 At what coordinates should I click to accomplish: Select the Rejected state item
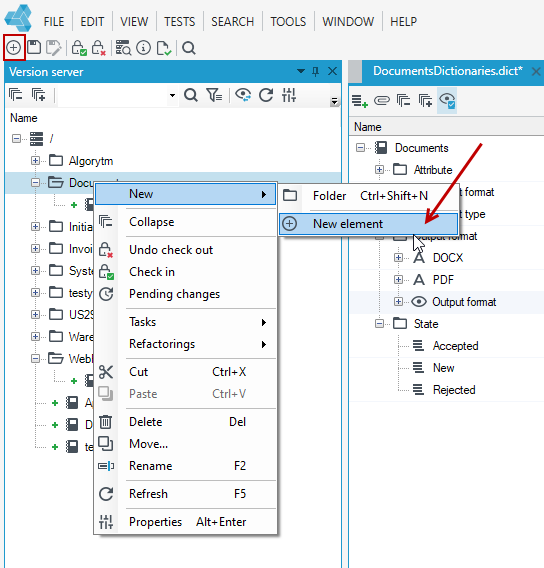click(454, 390)
